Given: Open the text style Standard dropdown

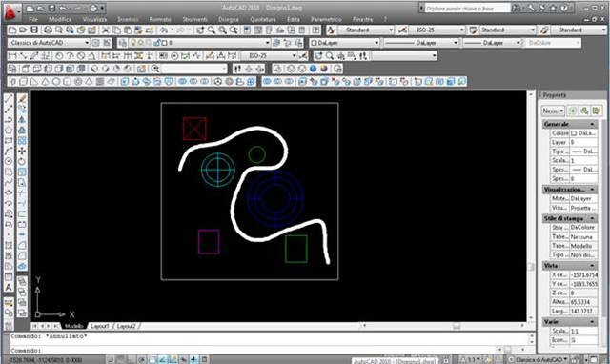Looking at the screenshot, I should 366,30.
